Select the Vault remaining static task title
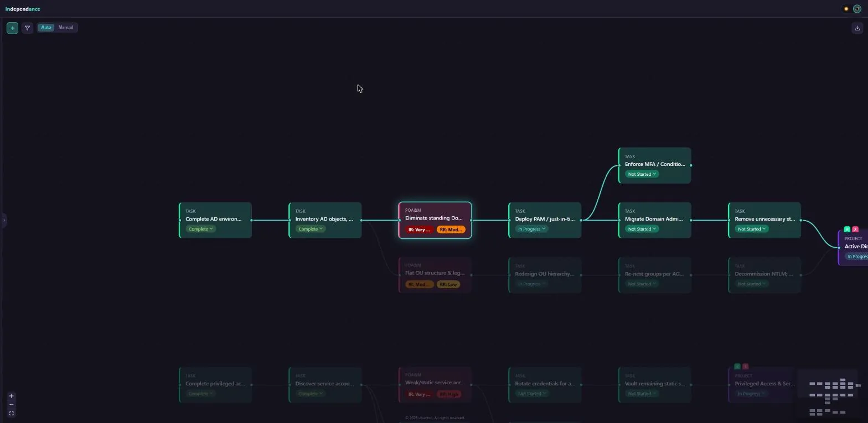Screen dimensions: 868x423 pos(654,383)
